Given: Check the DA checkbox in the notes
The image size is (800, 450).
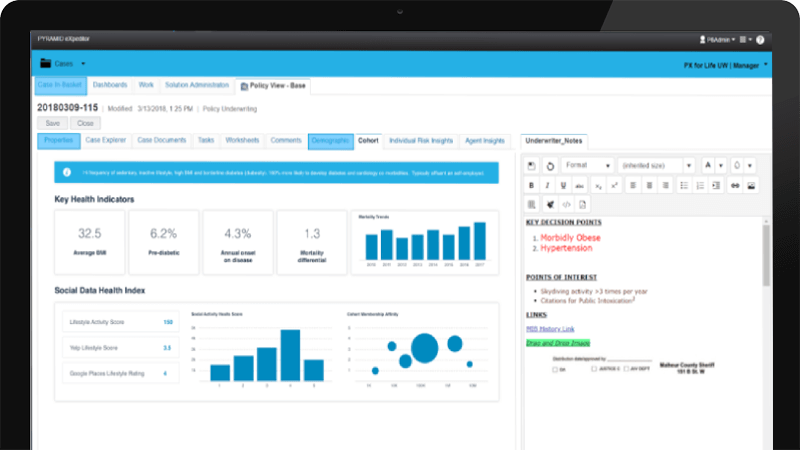Looking at the screenshot, I should 555,369.
